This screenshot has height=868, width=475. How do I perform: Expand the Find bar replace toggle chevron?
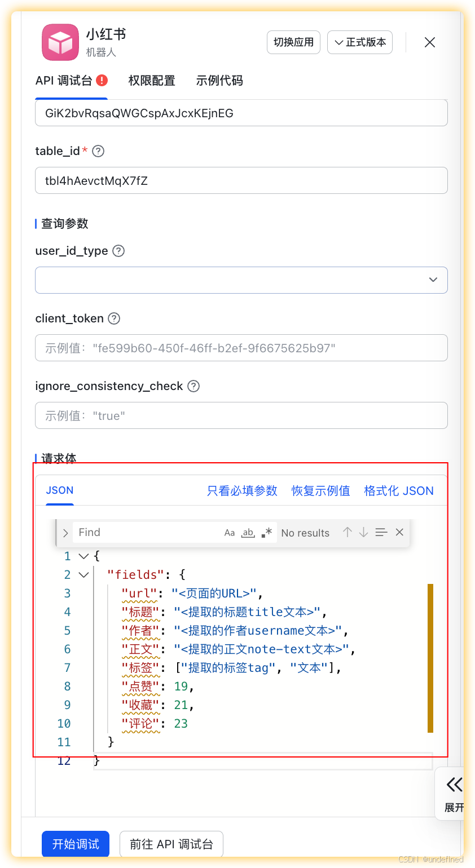65,533
